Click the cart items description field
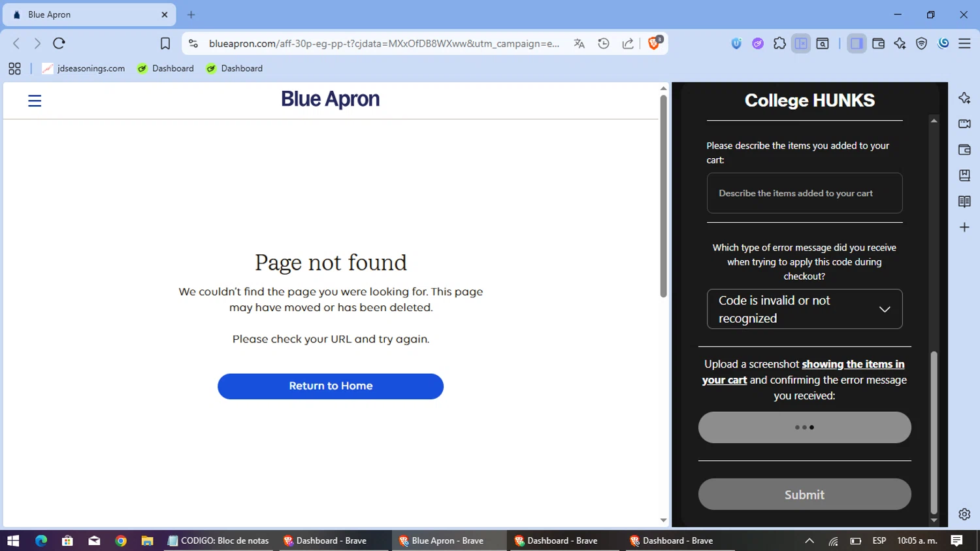Image resolution: width=980 pixels, height=551 pixels. tap(804, 193)
